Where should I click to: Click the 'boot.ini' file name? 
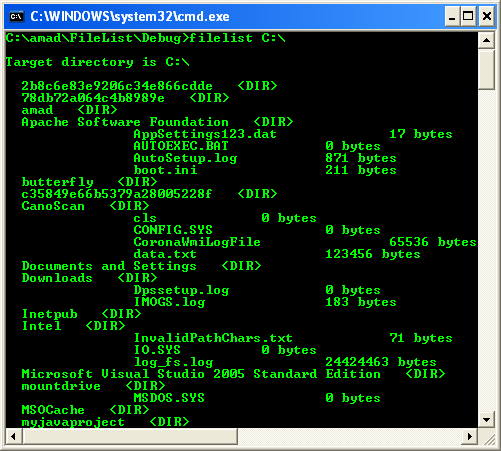tap(165, 170)
